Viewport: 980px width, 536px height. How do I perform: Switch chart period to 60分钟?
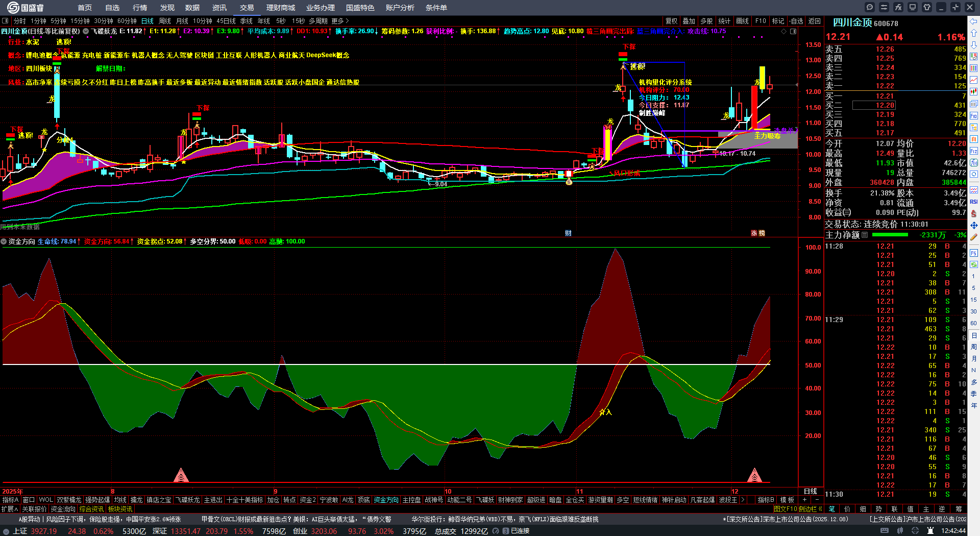127,21
